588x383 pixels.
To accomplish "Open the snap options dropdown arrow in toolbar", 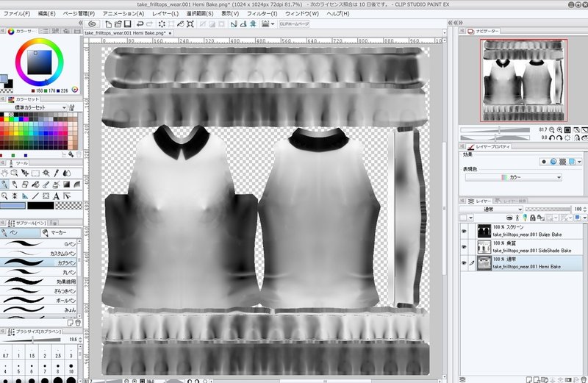I will [272, 24].
